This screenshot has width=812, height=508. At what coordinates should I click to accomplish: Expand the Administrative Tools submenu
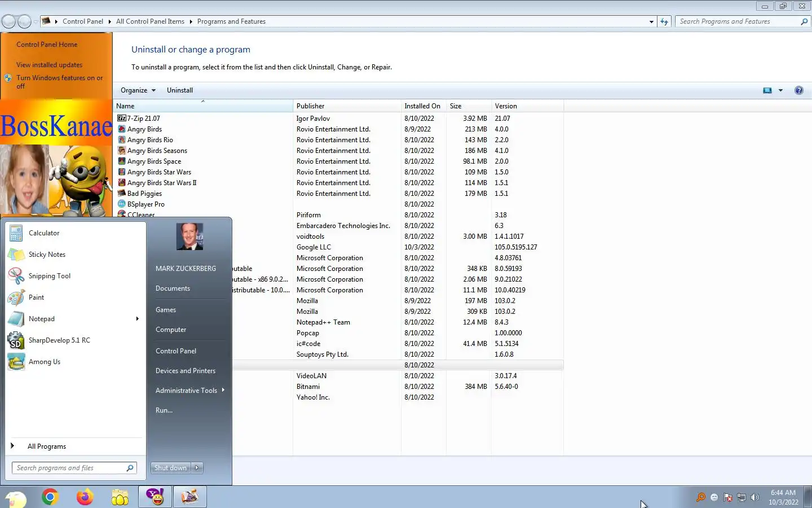pyautogui.click(x=223, y=390)
